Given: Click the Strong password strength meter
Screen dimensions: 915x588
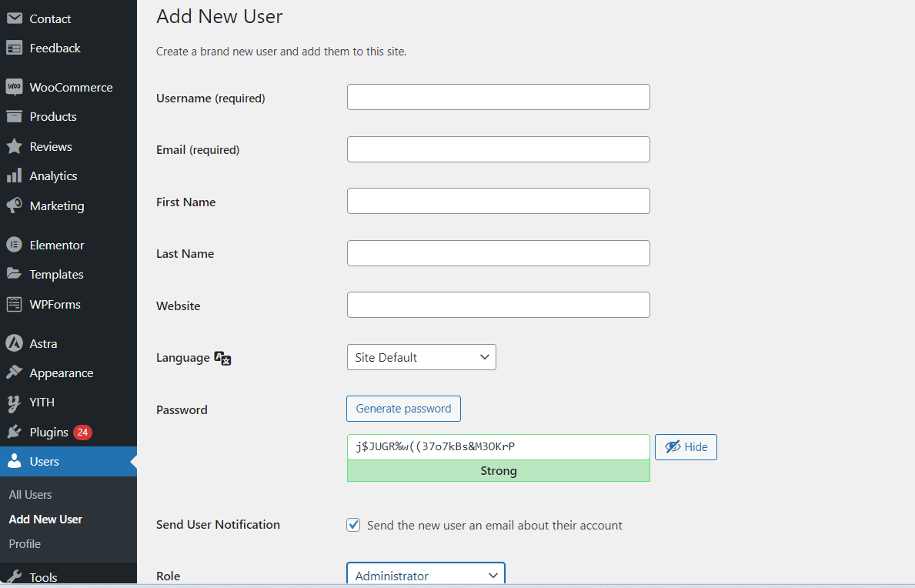Looking at the screenshot, I should click(x=498, y=470).
